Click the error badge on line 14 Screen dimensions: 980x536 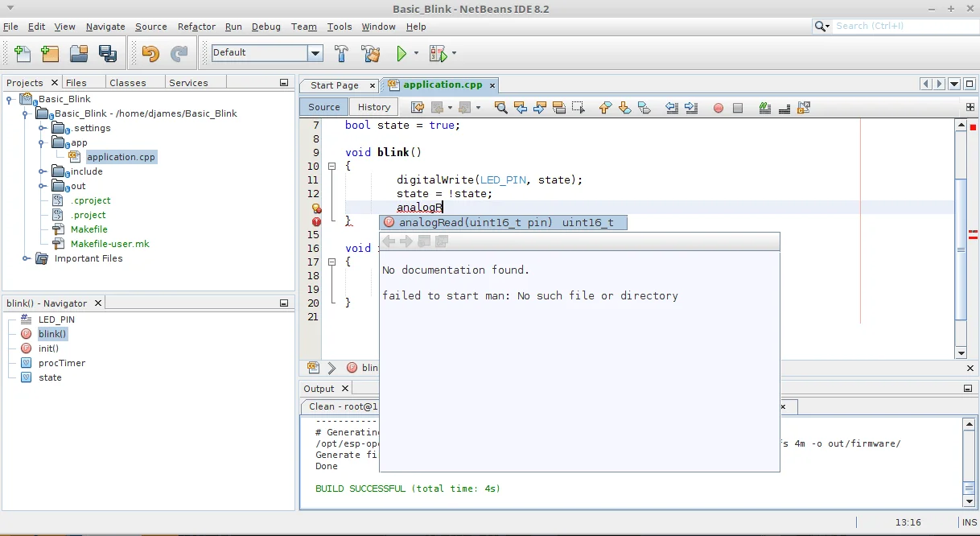point(316,221)
